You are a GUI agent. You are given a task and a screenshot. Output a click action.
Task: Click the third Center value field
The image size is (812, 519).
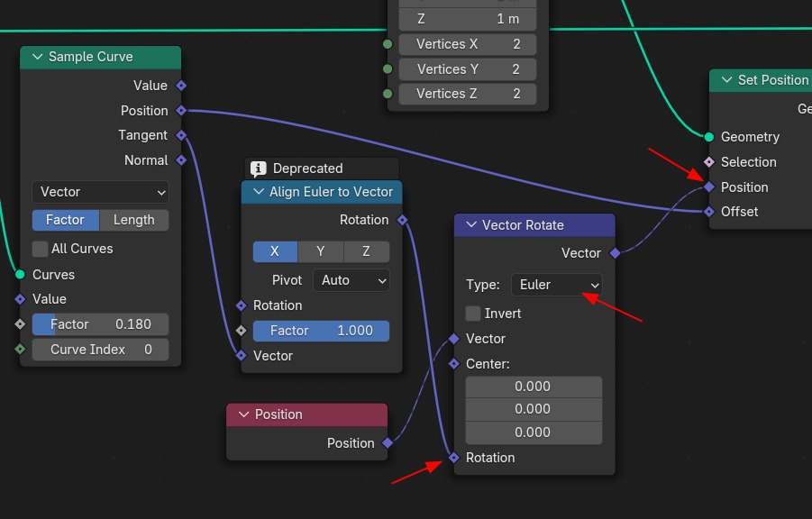[x=534, y=432]
